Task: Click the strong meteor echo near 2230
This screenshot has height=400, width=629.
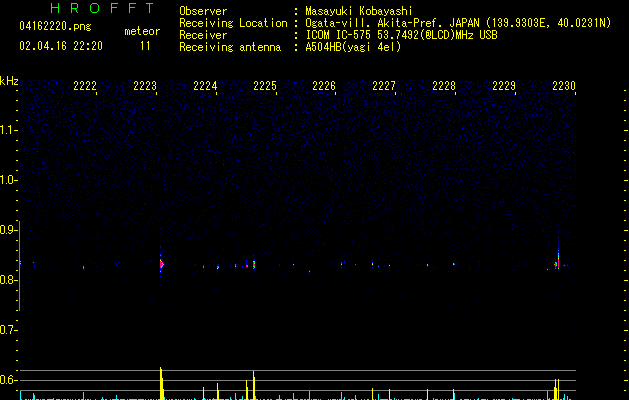Action: click(x=557, y=264)
